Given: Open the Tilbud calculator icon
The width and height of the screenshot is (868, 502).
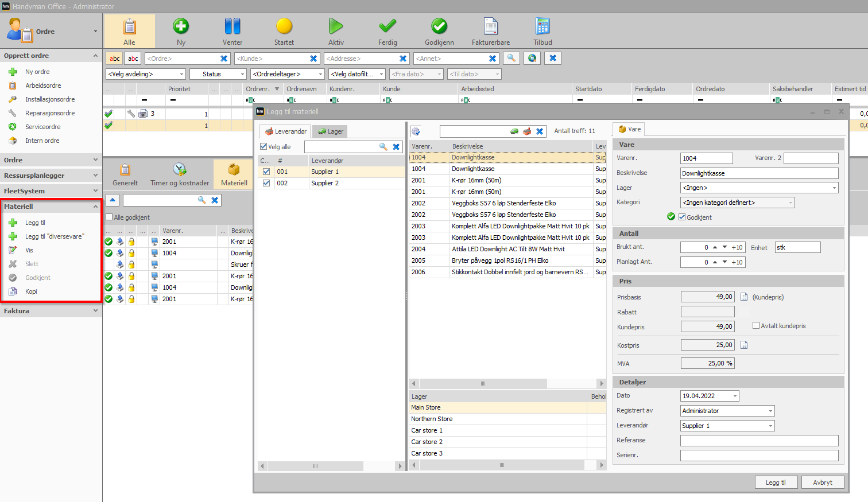Looking at the screenshot, I should click(542, 26).
